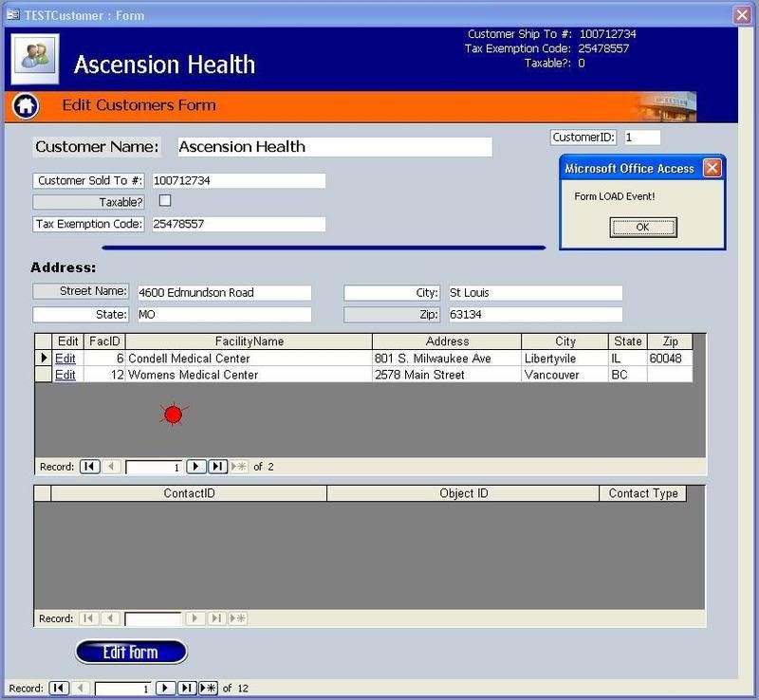
Task: Click the City column header in facility grid
Action: point(565,341)
